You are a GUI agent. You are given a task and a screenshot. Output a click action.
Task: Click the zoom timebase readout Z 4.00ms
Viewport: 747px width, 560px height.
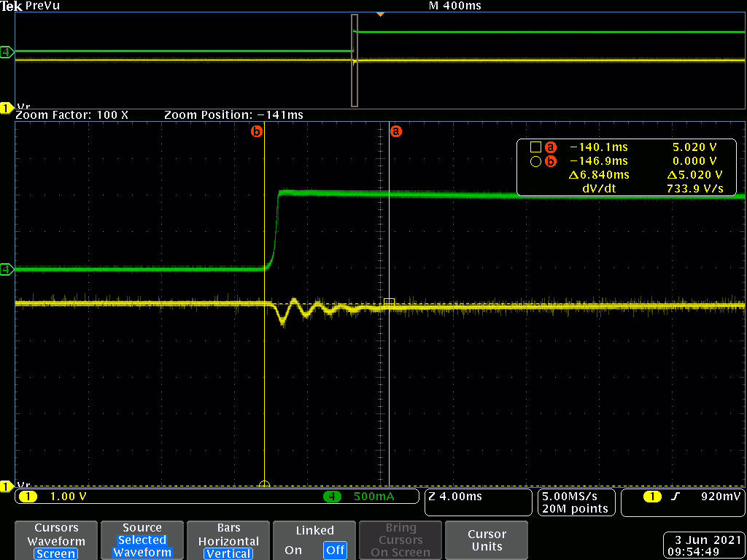click(455, 496)
